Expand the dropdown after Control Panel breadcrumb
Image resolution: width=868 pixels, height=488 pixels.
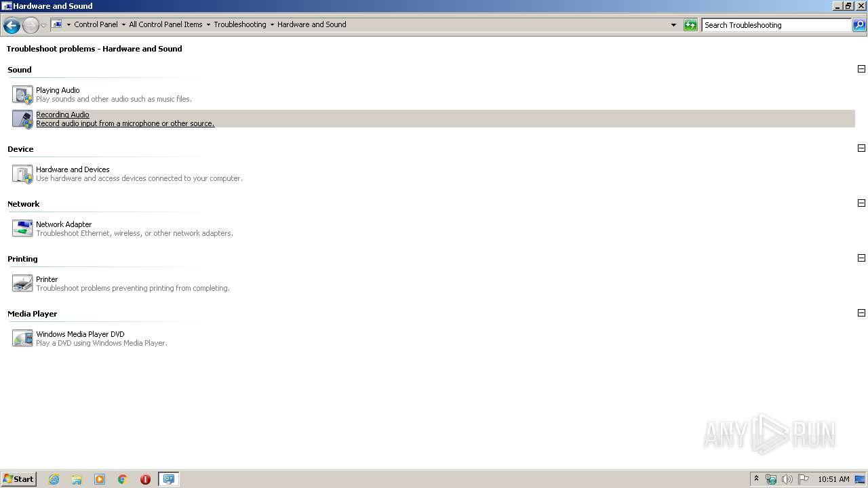pos(123,24)
